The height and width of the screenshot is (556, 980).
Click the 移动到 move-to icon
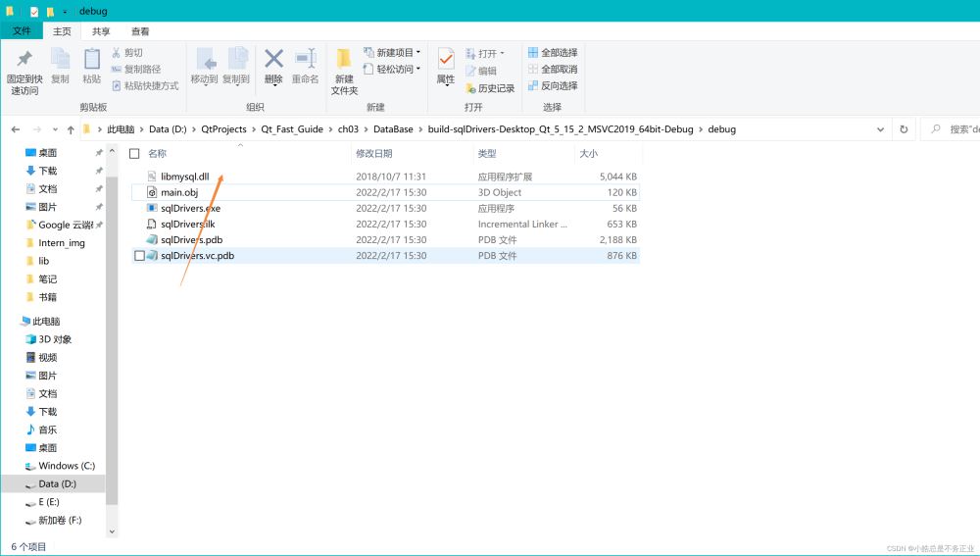pyautogui.click(x=205, y=60)
